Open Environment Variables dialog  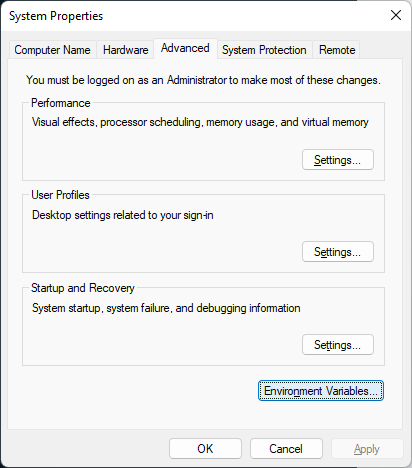click(321, 391)
